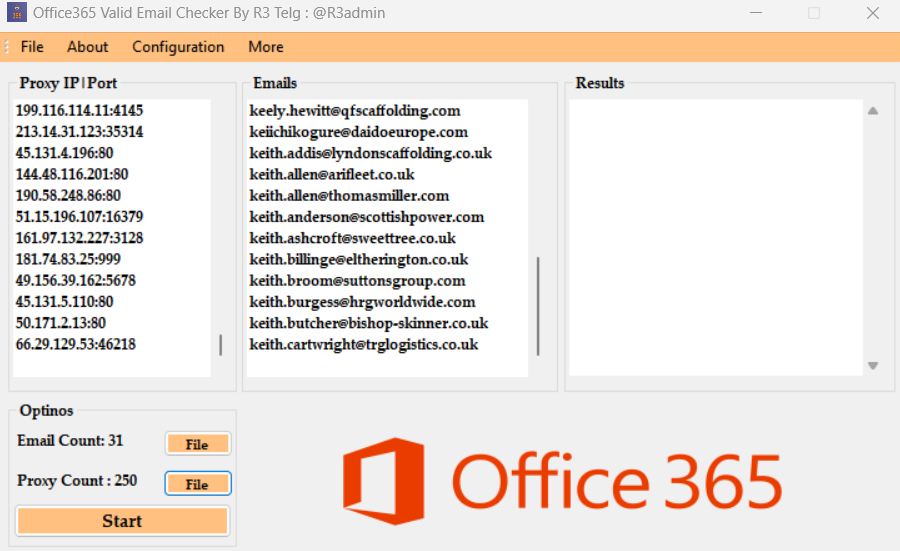Select proxy 49.156.39.162:5678
The height and width of the screenshot is (551, 900).
pyautogui.click(x=76, y=280)
